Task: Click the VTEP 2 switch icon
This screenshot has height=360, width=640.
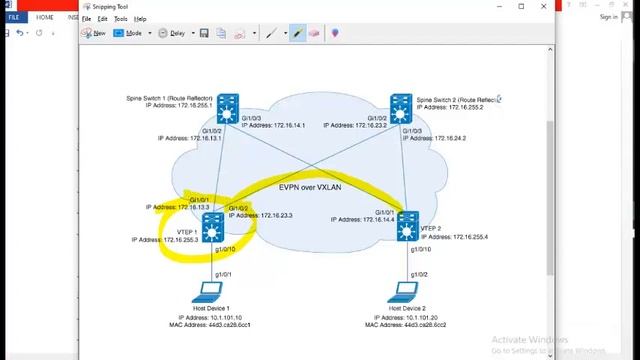Action: pyautogui.click(x=407, y=226)
